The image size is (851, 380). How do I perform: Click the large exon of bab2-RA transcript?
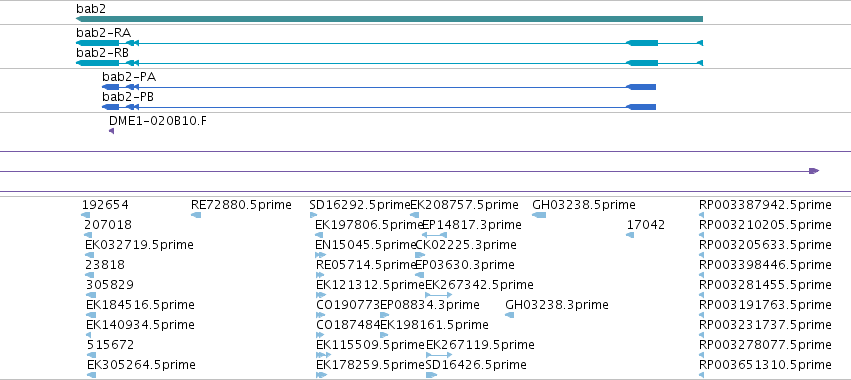(x=642, y=43)
